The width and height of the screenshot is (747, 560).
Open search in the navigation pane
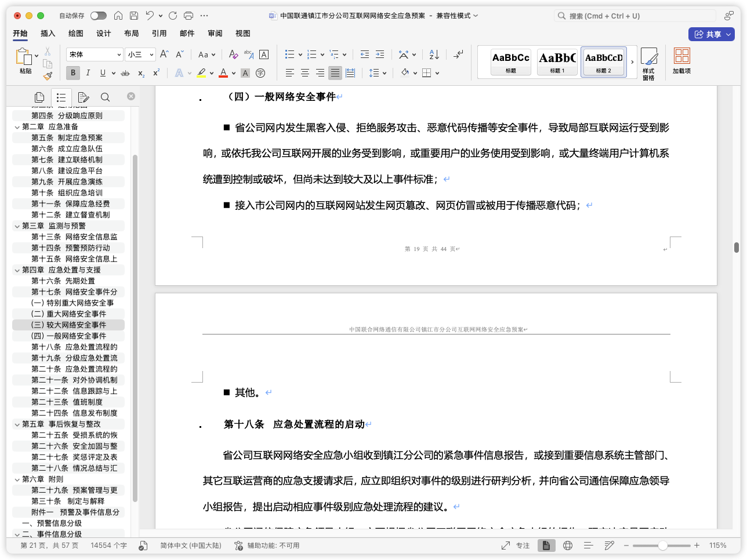click(105, 97)
